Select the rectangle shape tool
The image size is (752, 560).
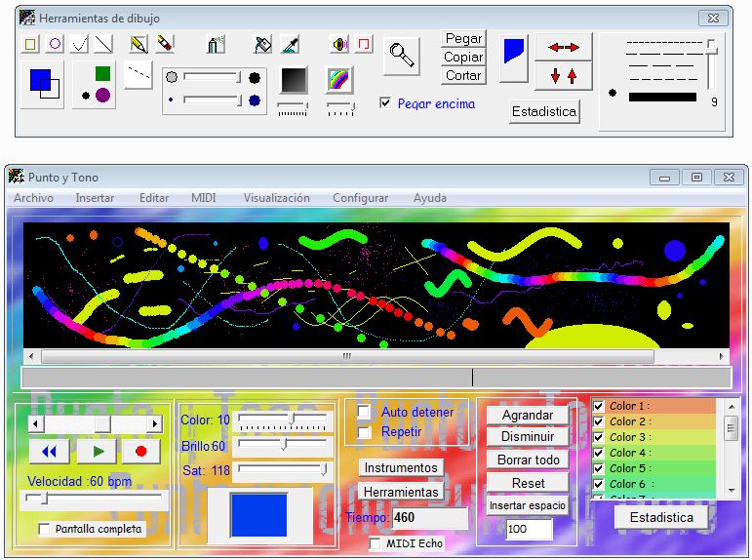click(x=30, y=44)
